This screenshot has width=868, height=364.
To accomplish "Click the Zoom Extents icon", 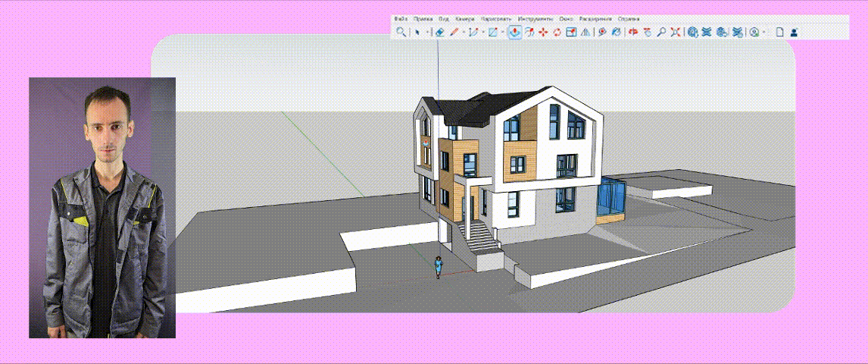I will (x=675, y=32).
